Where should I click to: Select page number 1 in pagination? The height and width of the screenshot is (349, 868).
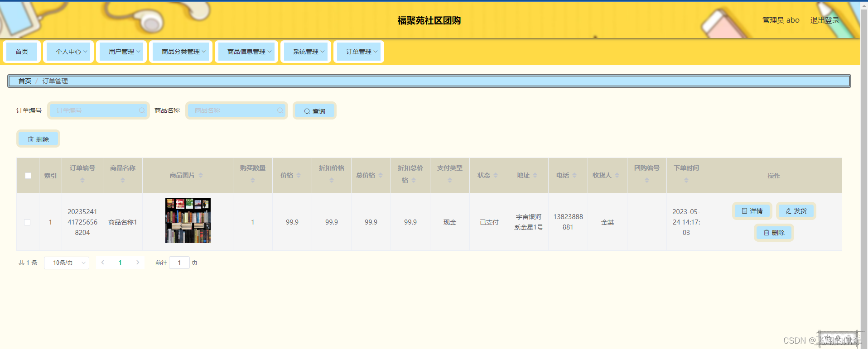120,263
